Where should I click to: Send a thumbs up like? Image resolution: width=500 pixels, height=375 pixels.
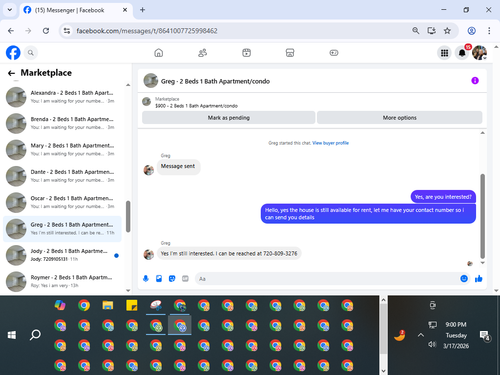tap(479, 279)
